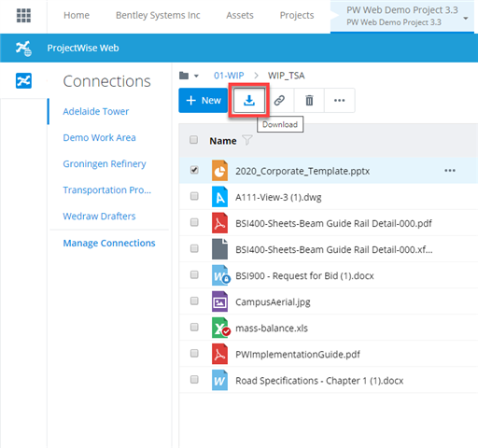Click the ProjectWise Web title text
The height and width of the screenshot is (448, 478).
click(x=83, y=48)
